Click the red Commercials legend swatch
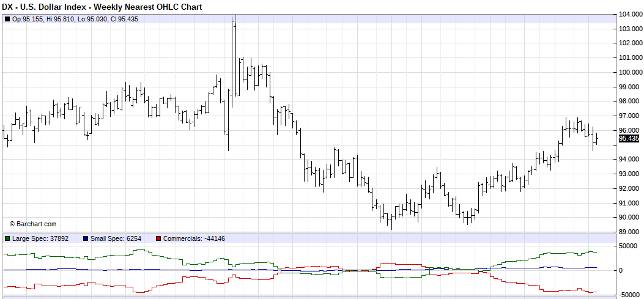Image resolution: width=644 pixels, height=299 pixels. 158,238
